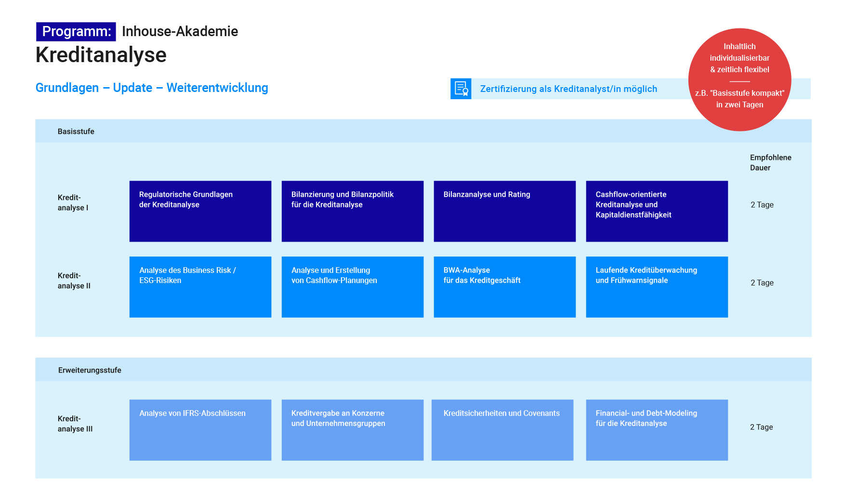
Task: Open 'Zertifizierung als Kreditanalyst/in möglich' link
Action: point(568,89)
